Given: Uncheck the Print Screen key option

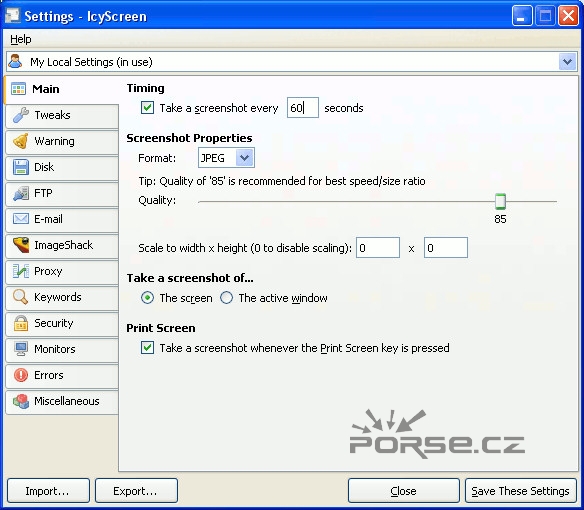Looking at the screenshot, I should coord(147,348).
